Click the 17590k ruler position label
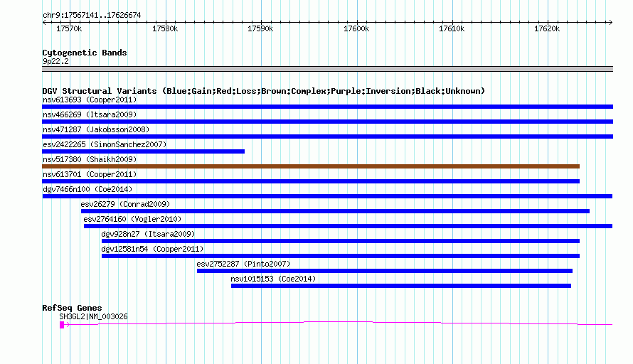633x364 pixels. 260,28
